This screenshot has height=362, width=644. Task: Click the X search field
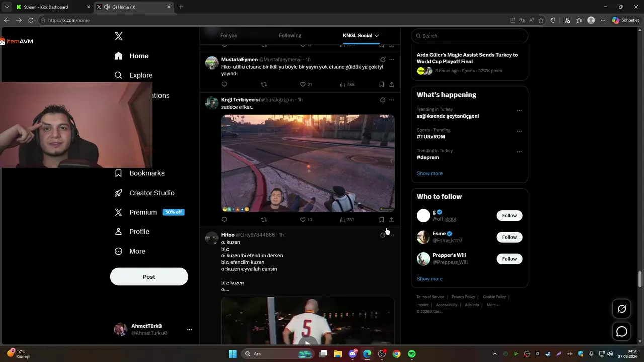(469, 36)
